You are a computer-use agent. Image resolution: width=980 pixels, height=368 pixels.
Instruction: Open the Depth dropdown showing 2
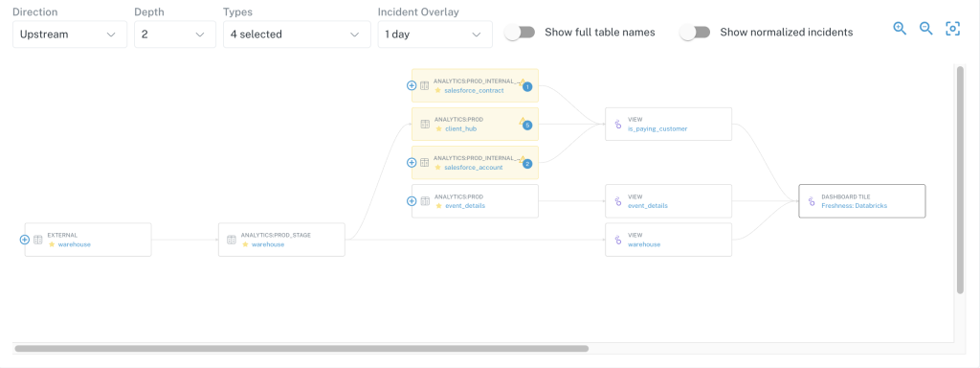coord(175,34)
